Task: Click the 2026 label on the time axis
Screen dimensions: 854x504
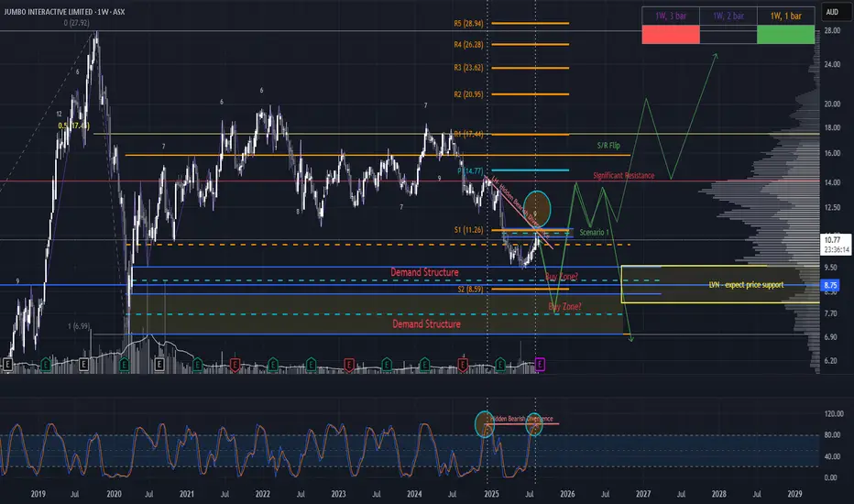Action: click(x=567, y=494)
